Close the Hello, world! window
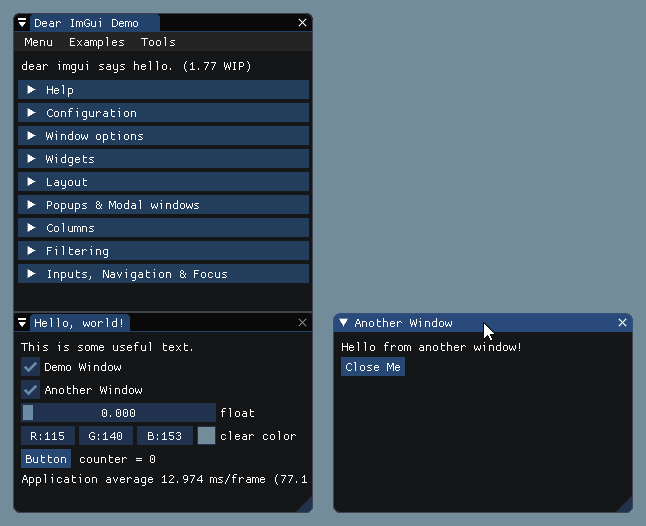The width and height of the screenshot is (646, 526). point(302,322)
